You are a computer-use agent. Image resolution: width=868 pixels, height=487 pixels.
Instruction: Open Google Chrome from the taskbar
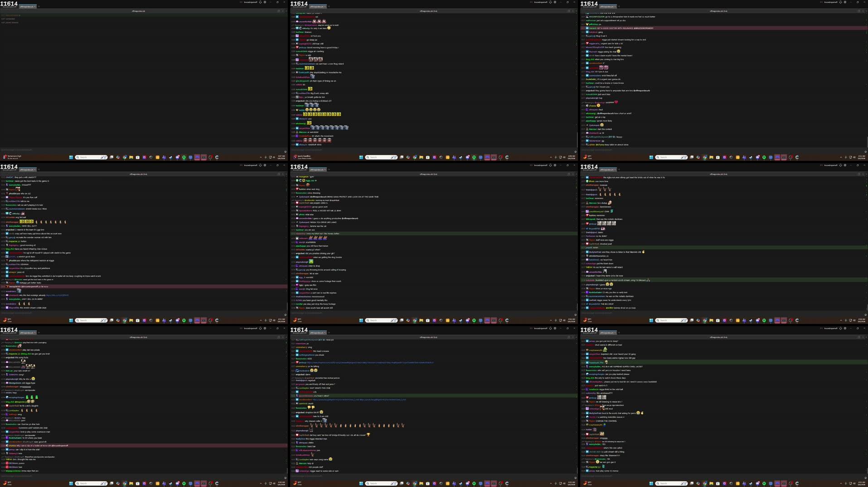[x=125, y=157]
